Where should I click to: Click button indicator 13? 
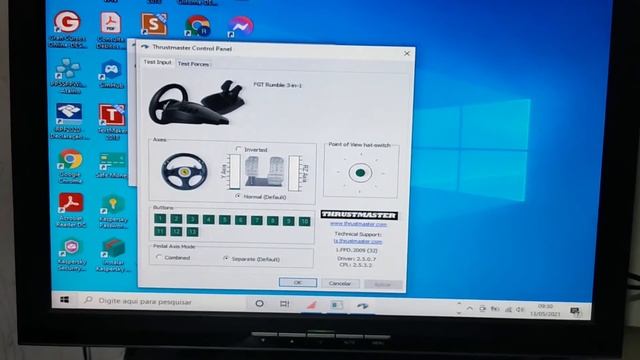click(192, 231)
